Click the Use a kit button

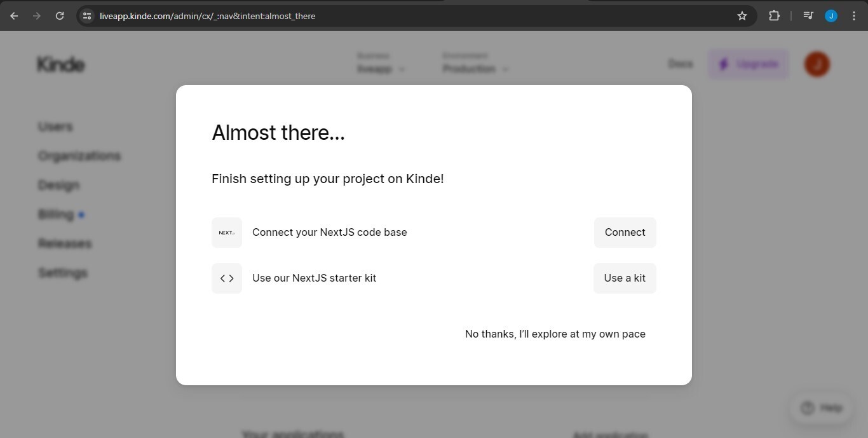[625, 278]
